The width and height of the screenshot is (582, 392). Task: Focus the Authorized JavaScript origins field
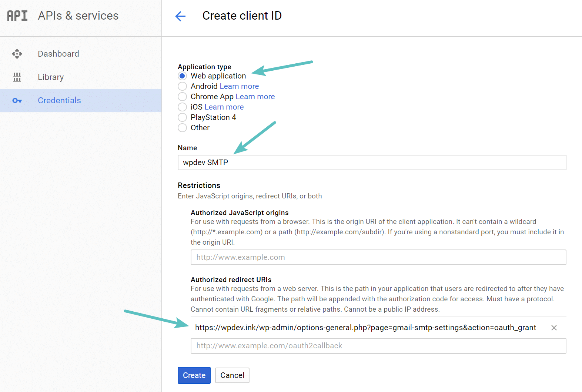(x=378, y=257)
